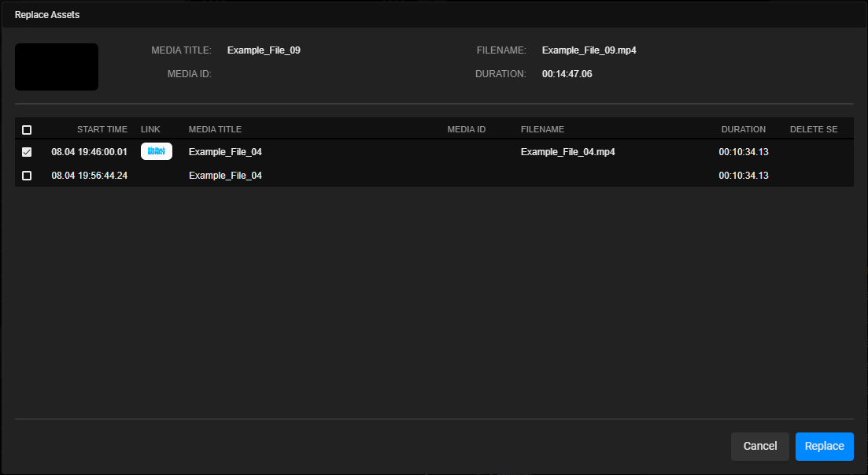The width and height of the screenshot is (868, 475).
Task: Click the MEDIA TITLE column header
Action: tap(214, 129)
